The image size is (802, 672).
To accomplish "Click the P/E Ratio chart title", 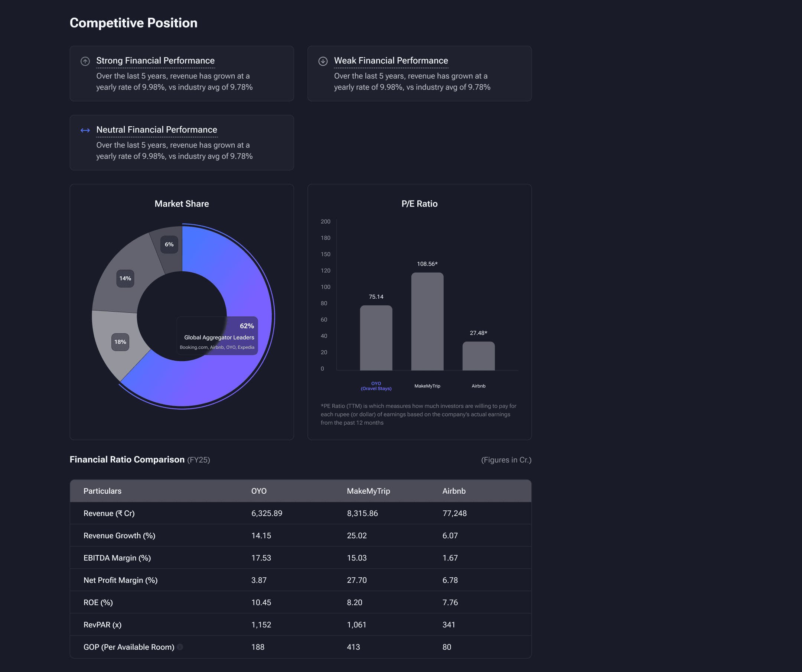I will (419, 204).
